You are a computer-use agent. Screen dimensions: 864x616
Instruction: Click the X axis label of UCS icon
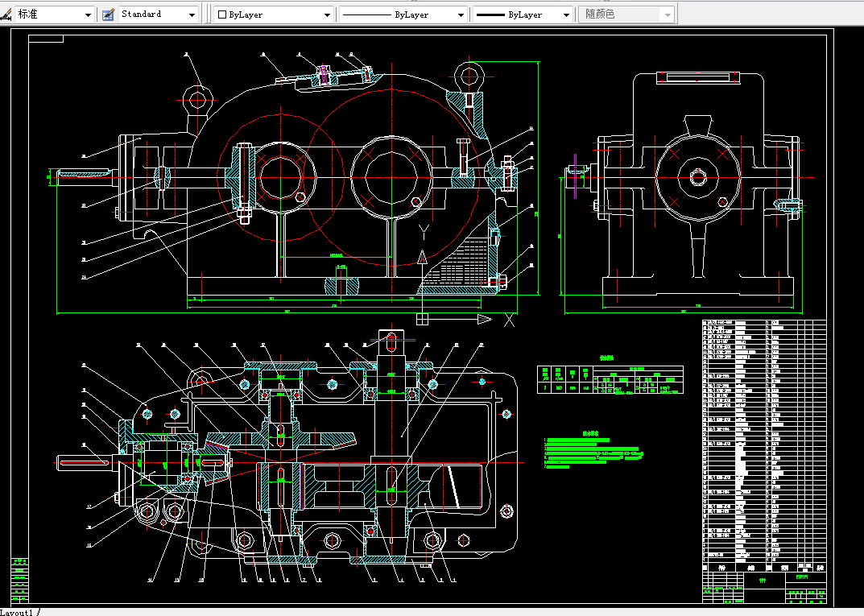(x=509, y=320)
